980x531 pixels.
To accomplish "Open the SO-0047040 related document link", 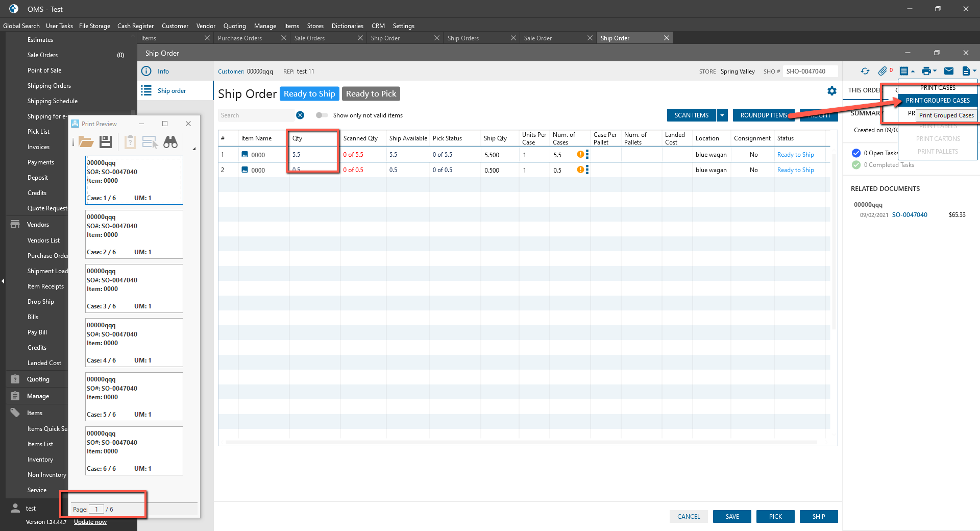I will pos(910,215).
